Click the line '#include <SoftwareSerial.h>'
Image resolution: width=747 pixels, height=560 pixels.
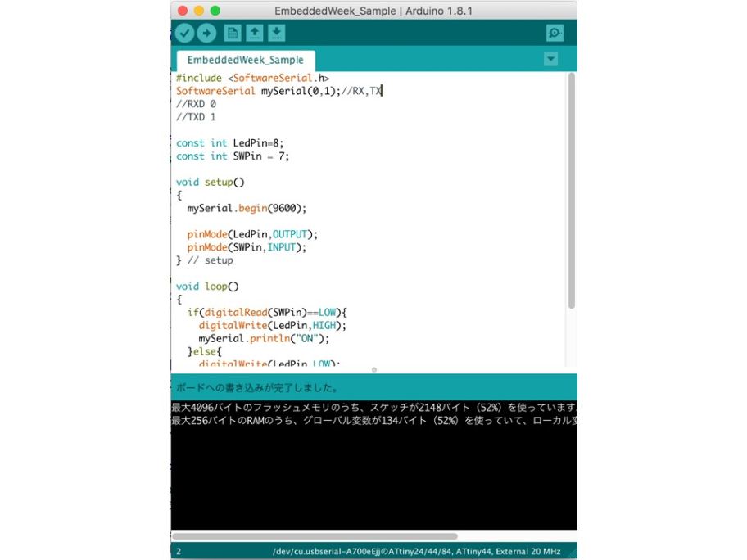coord(252,78)
